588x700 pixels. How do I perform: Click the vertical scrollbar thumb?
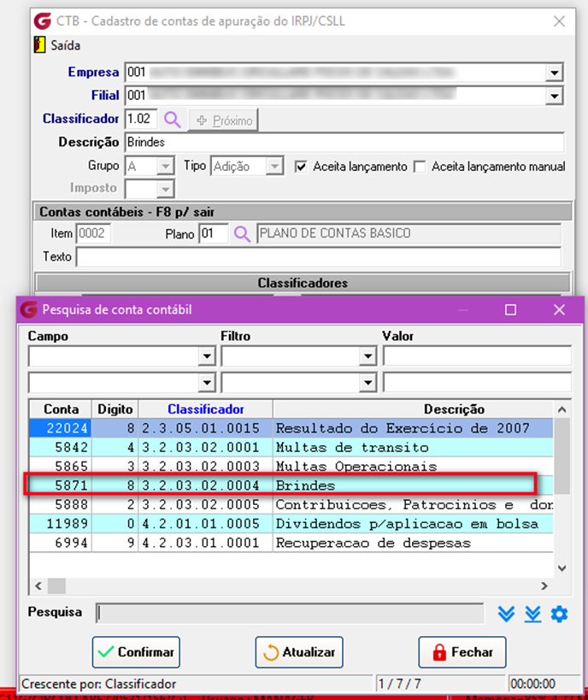[562, 456]
